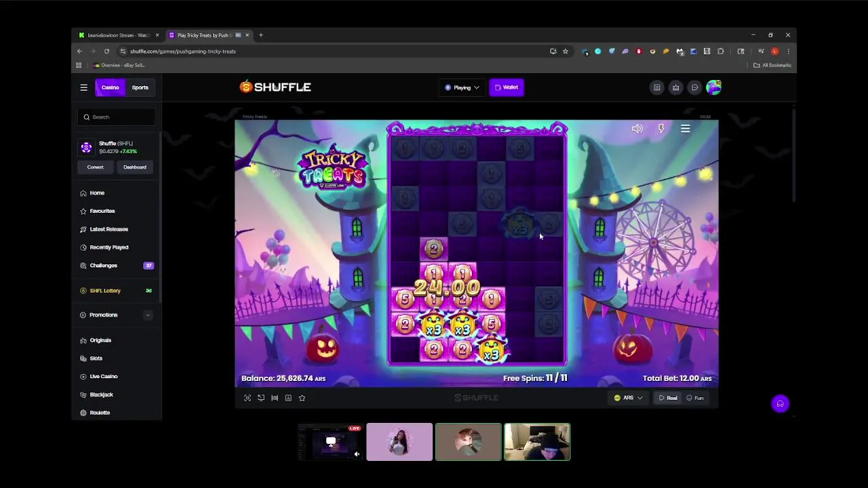Open the live stats icon below the game
Screen dimensions: 868x488
pyautogui.click(x=275, y=398)
